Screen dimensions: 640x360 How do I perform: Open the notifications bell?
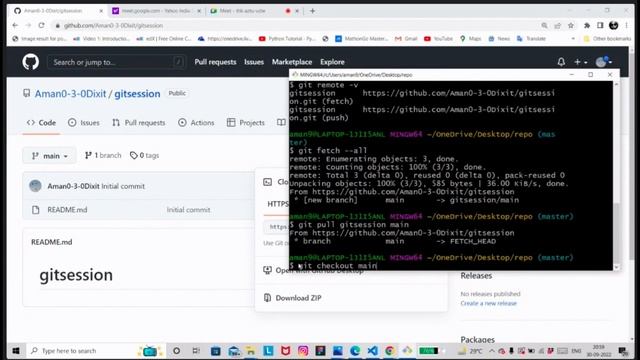561,62
